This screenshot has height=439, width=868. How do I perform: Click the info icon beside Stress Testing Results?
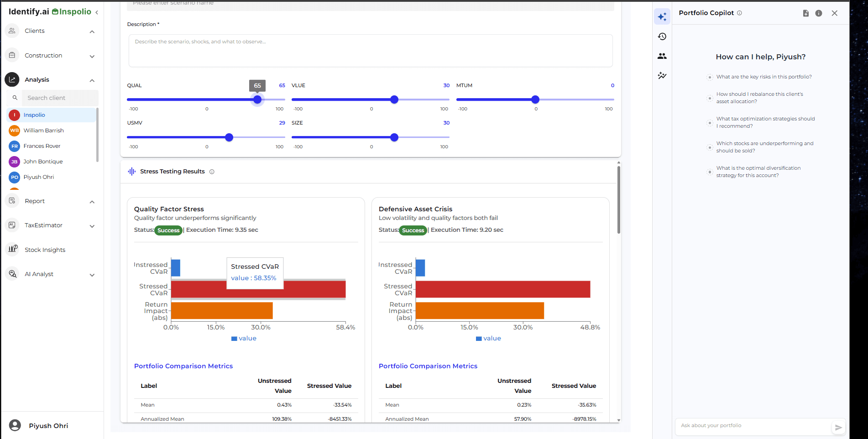tap(212, 172)
